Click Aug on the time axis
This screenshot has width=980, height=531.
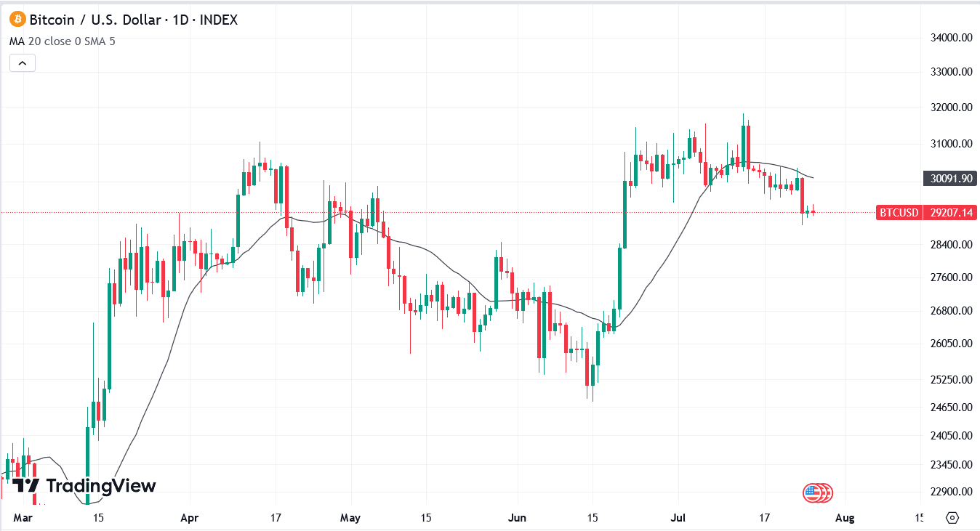(845, 518)
